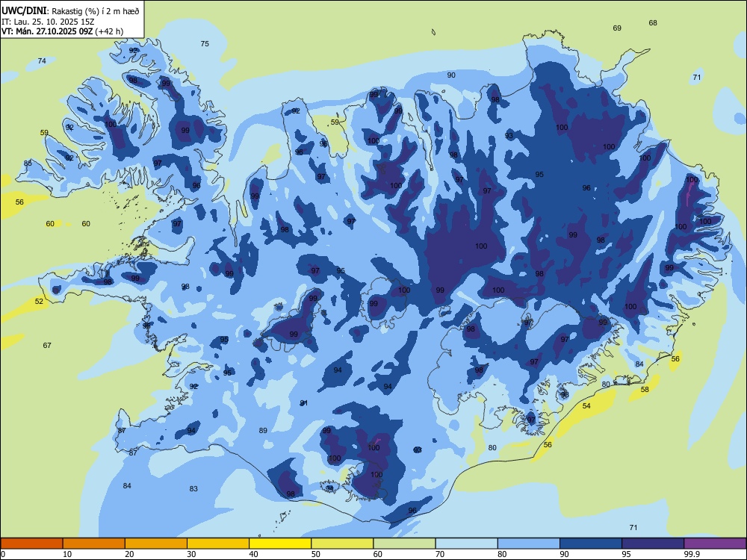Click the humidity value '75' on the map
Image resolution: width=747 pixels, height=560 pixels.
click(x=205, y=43)
